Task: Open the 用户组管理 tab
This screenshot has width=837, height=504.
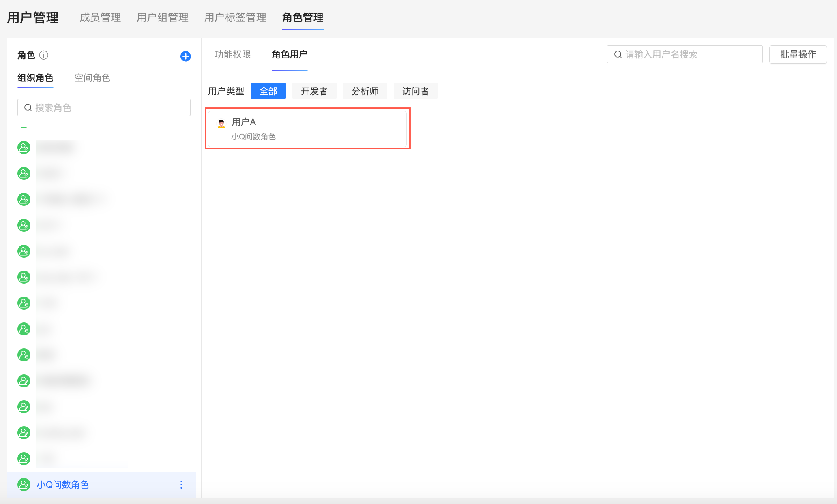Action: click(x=162, y=17)
